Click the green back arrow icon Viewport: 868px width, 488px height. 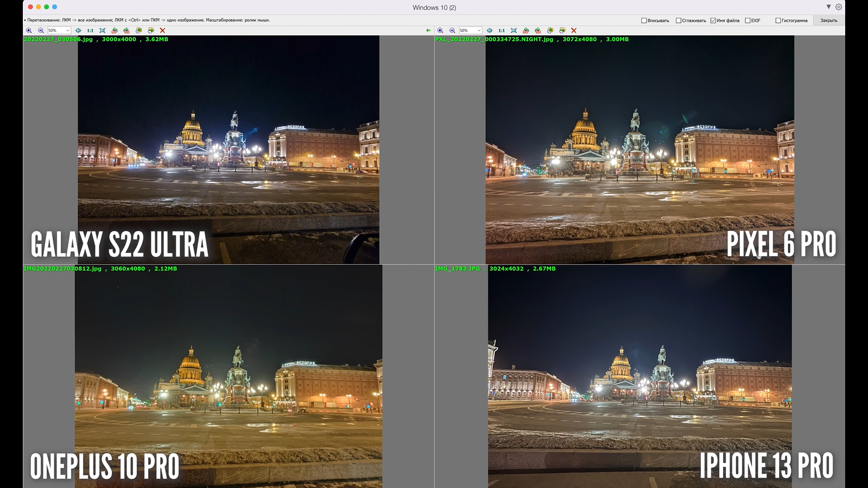pos(429,30)
